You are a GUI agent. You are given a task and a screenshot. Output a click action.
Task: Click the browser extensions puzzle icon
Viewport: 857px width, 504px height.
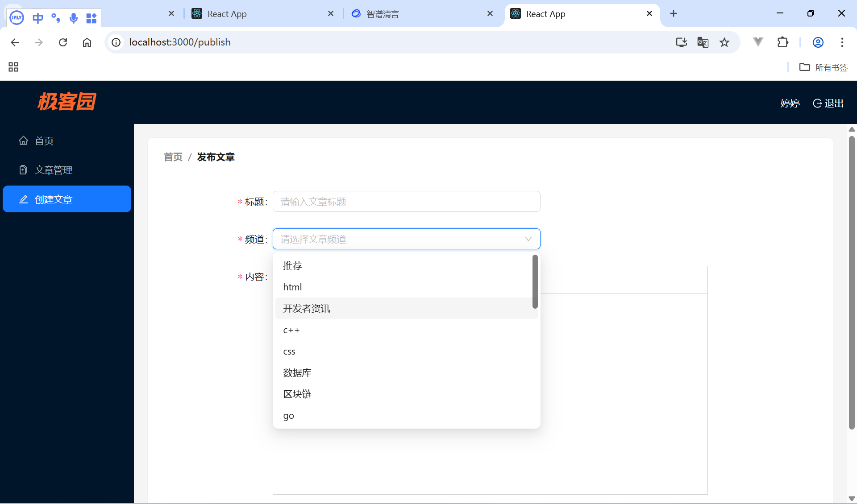[782, 42]
